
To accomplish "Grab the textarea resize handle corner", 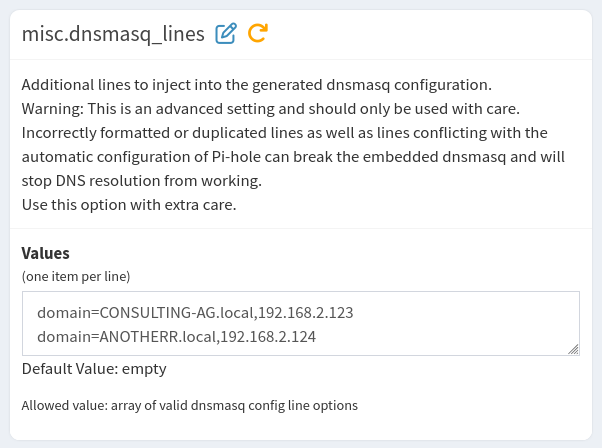I will tap(573, 348).
